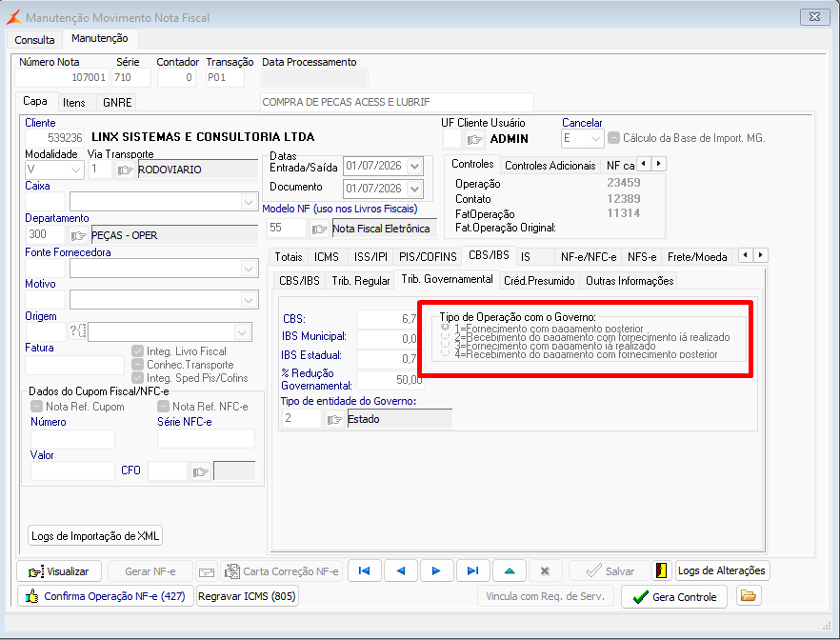Open the Motivo dropdown
Screen dimensions: 840x640
click(248, 300)
